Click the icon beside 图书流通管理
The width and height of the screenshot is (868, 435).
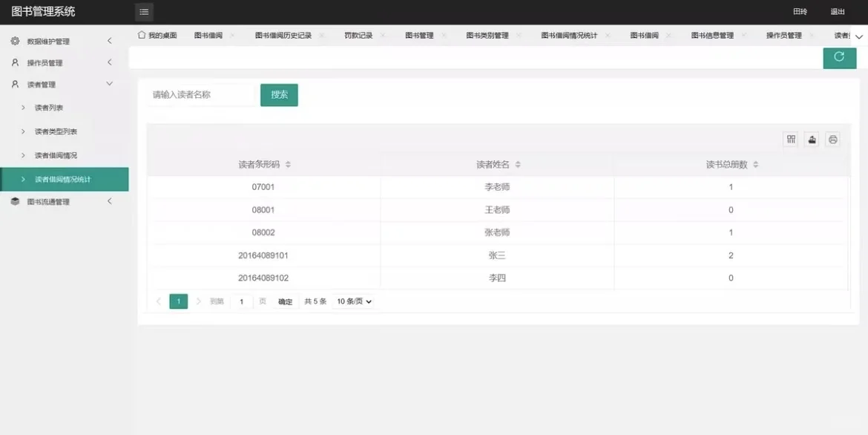(16, 201)
